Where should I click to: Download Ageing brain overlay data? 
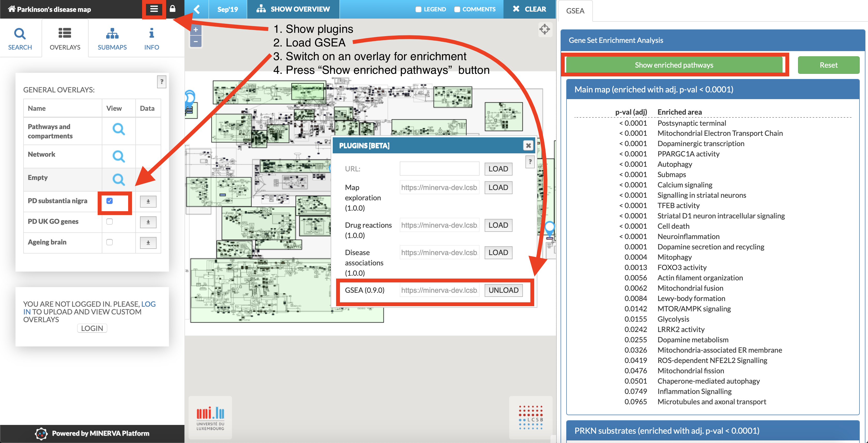tap(148, 243)
